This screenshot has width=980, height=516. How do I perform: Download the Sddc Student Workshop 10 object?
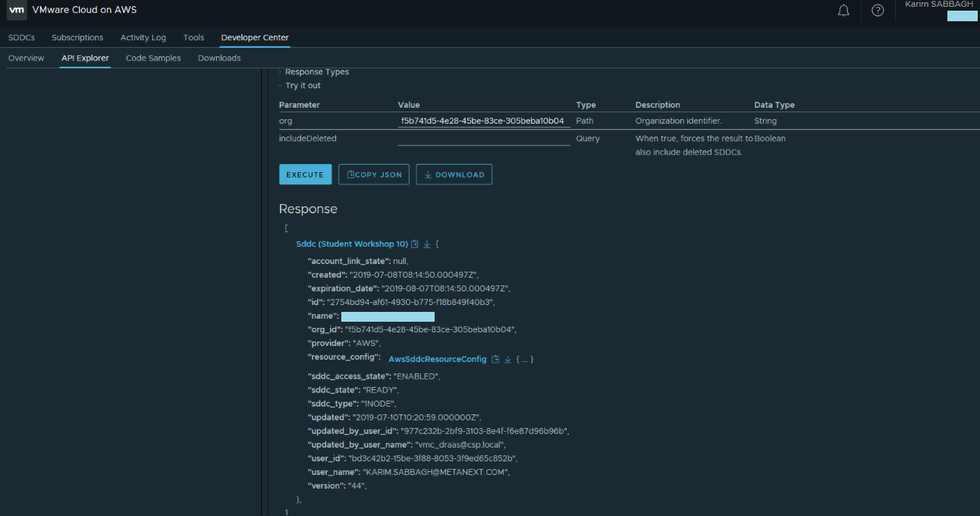click(x=426, y=244)
